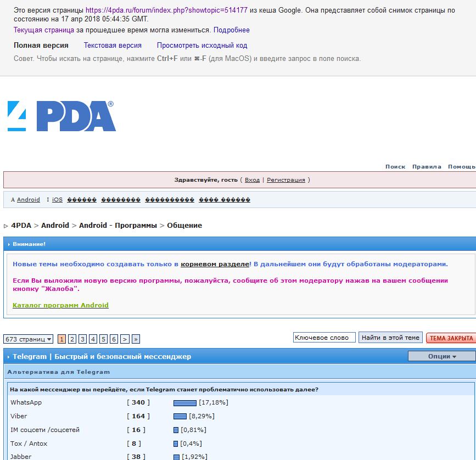Open the iOS section link
The height and width of the screenshot is (460, 476).
pyautogui.click(x=57, y=200)
